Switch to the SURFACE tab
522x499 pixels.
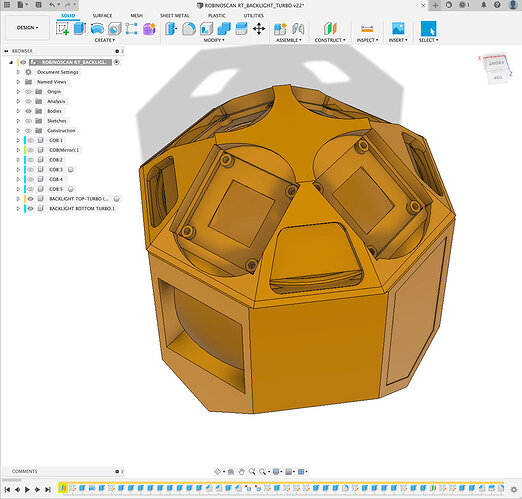[x=102, y=16]
